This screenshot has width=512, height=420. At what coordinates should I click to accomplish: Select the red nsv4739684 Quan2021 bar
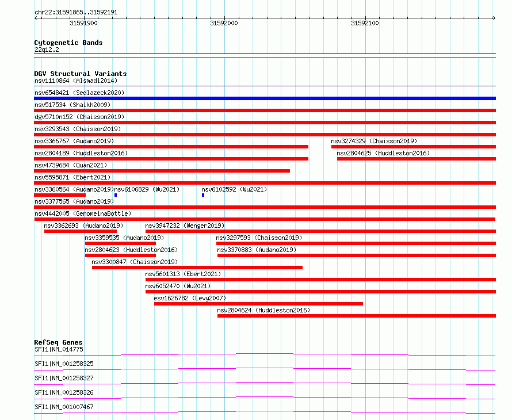pos(162,171)
